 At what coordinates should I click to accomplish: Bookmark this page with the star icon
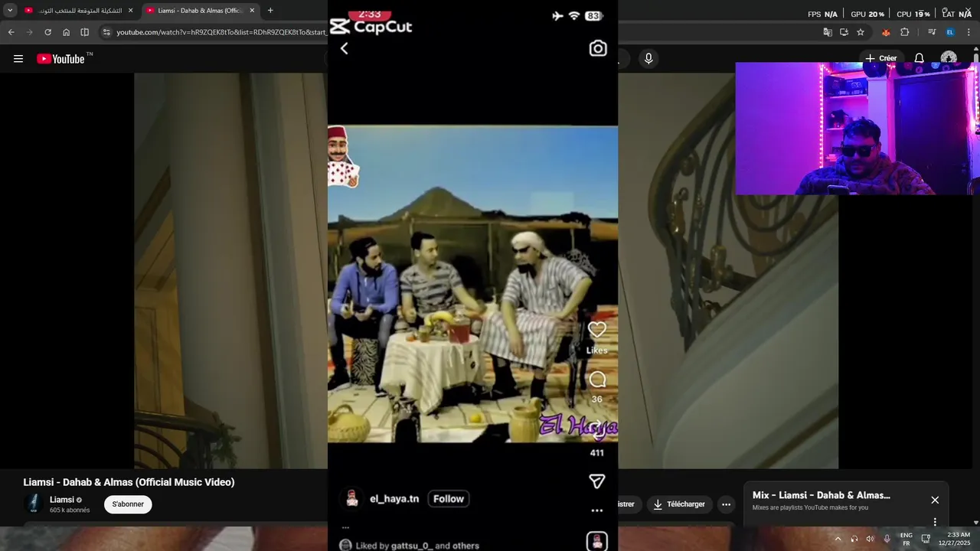(x=861, y=32)
